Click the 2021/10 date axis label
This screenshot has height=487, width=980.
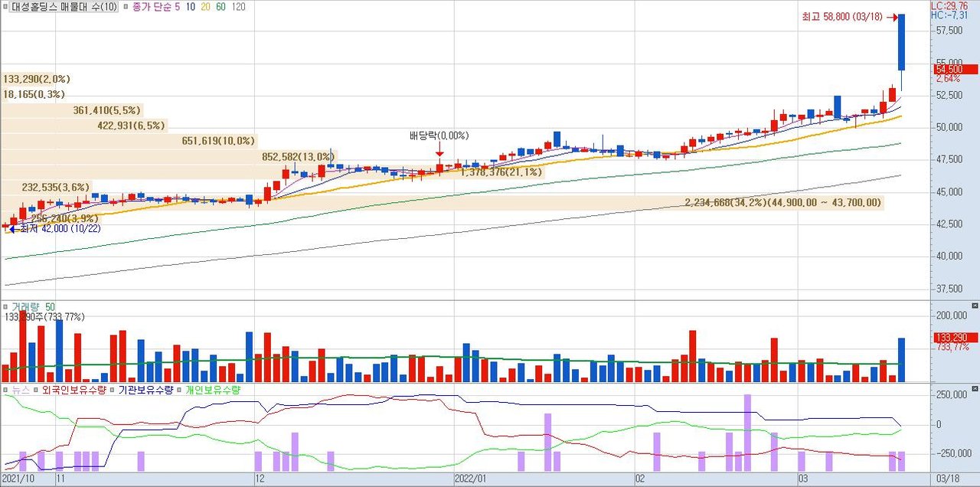(x=18, y=479)
